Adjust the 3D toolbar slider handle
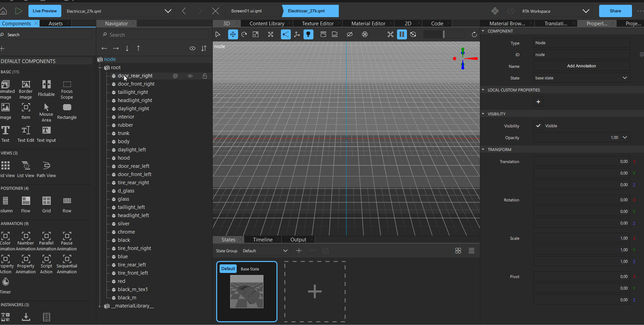Viewport: 644px width, 325px height. [x=444, y=34]
